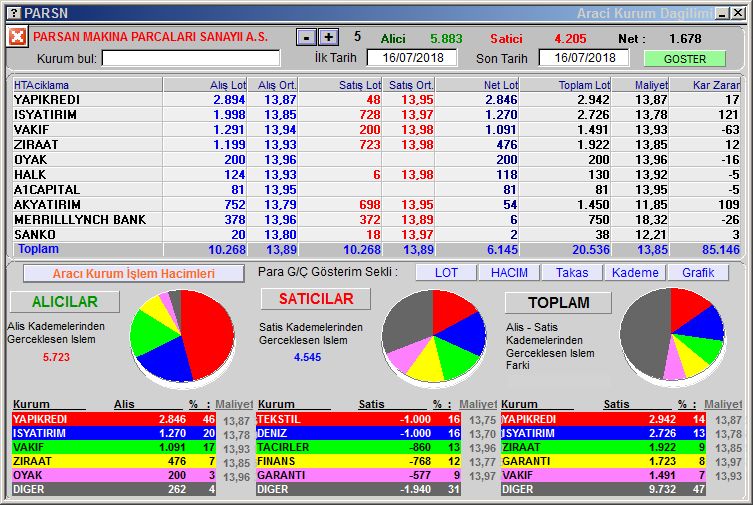
Task: Click the SATICILAR sellers pie chart
Action: tap(434, 336)
